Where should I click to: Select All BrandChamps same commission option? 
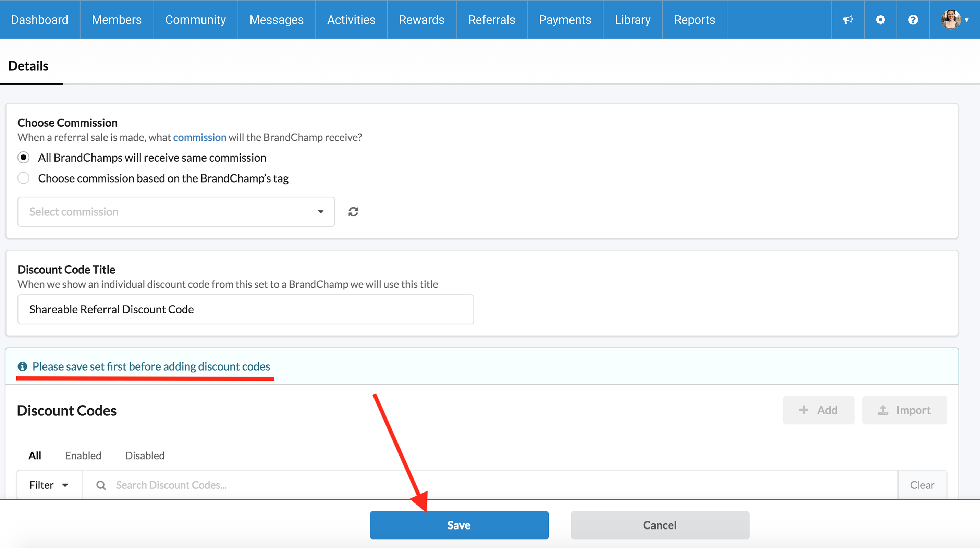(24, 158)
